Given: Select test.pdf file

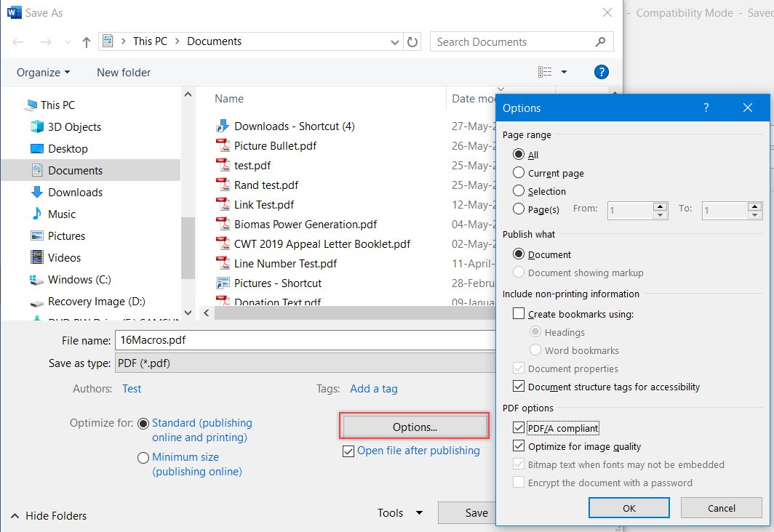Looking at the screenshot, I should 252,166.
